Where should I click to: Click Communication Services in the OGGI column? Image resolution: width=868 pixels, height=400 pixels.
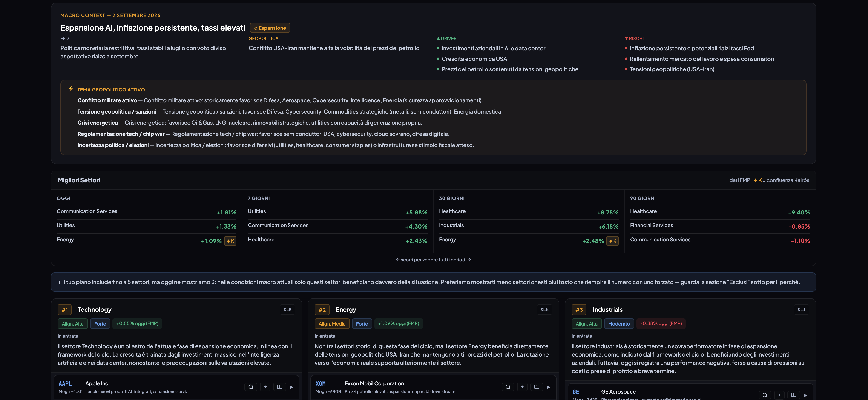click(87, 211)
